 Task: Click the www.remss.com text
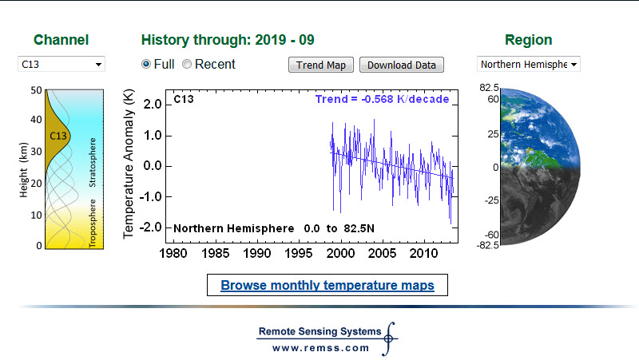pyautogui.click(x=321, y=348)
